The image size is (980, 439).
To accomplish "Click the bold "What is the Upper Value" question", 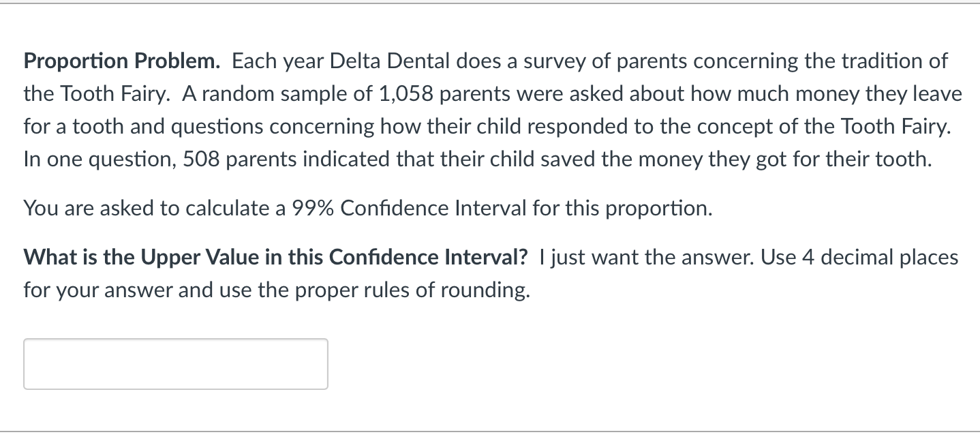I will pos(275,258).
